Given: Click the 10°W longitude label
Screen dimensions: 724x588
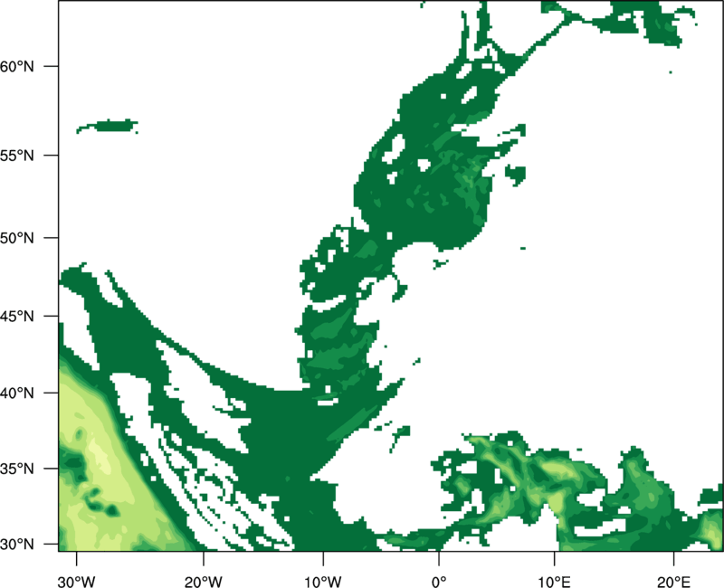Looking at the screenshot, I should [x=323, y=582].
